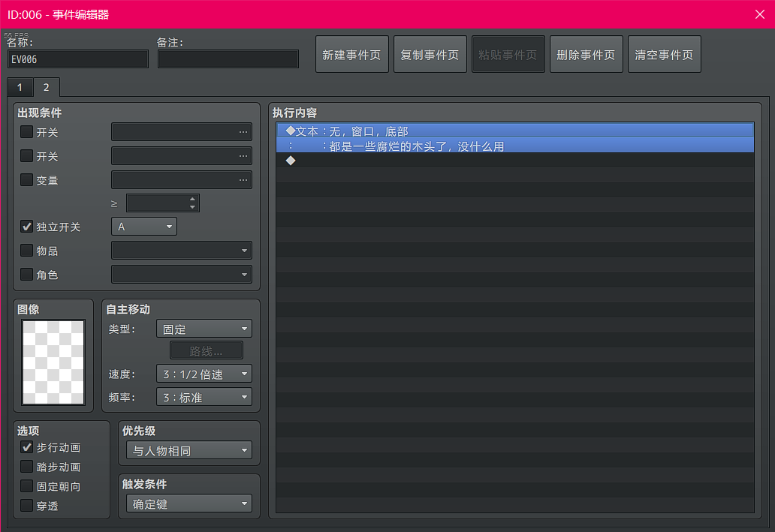
Task: Open the 优先级 与人物相同 dropdown
Action: click(188, 450)
